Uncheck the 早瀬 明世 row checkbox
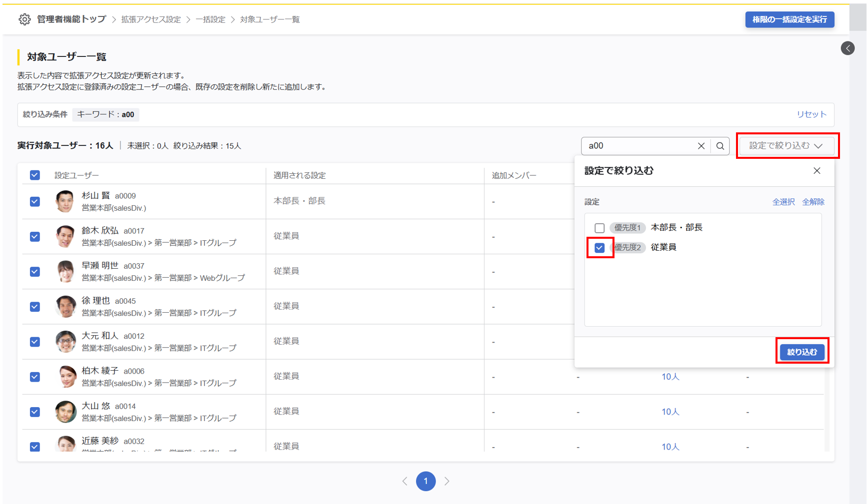 click(x=34, y=272)
